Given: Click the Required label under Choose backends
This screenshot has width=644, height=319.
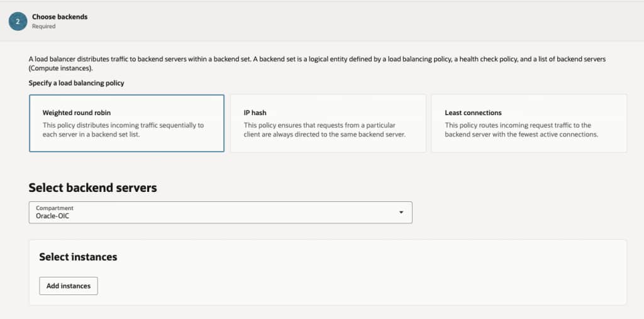Looking at the screenshot, I should click(44, 26).
